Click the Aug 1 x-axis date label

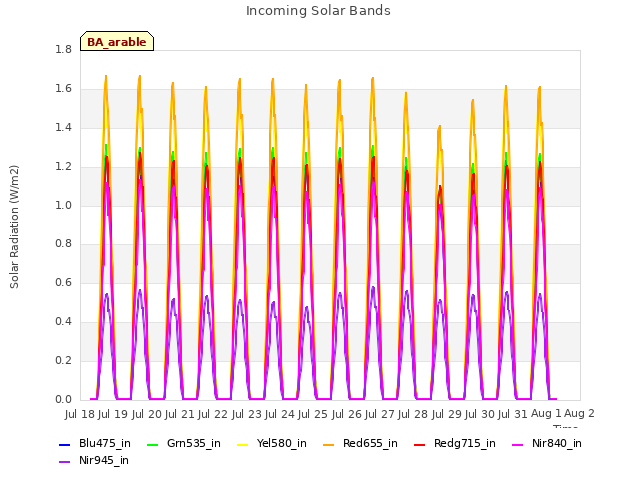point(546,414)
